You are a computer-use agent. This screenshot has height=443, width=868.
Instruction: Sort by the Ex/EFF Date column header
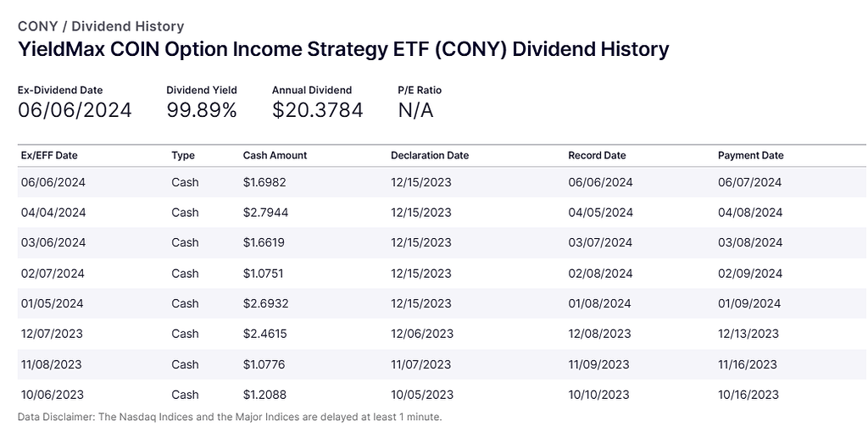[49, 156]
